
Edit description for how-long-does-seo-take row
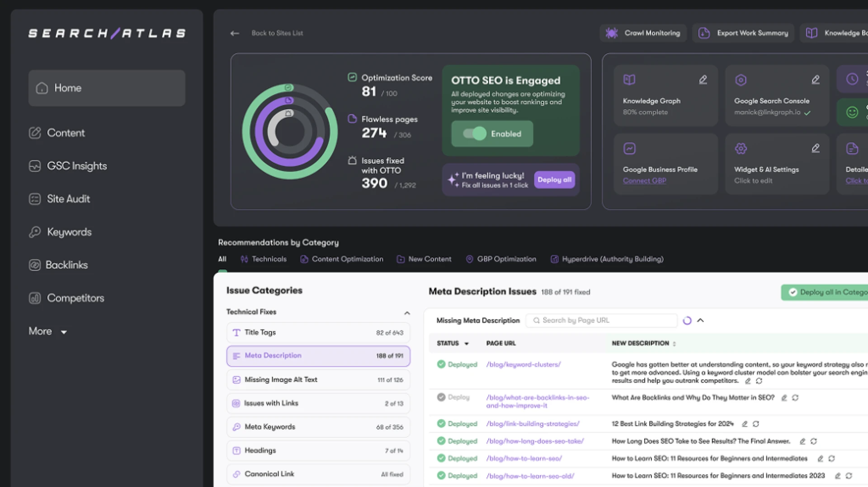(802, 441)
